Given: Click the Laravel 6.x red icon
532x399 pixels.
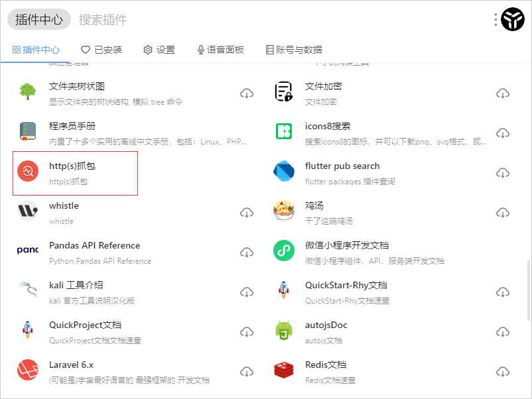Looking at the screenshot, I should coord(27,370).
